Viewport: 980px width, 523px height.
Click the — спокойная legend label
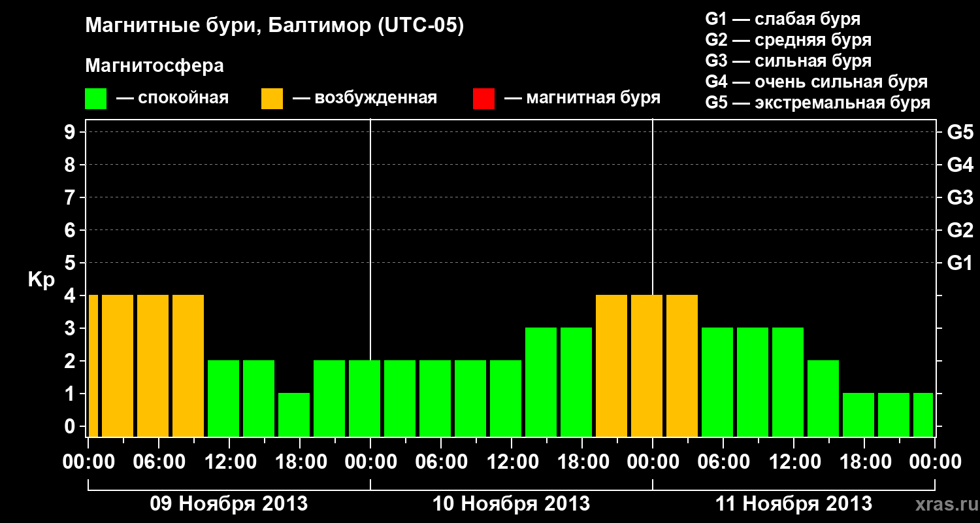click(x=172, y=99)
